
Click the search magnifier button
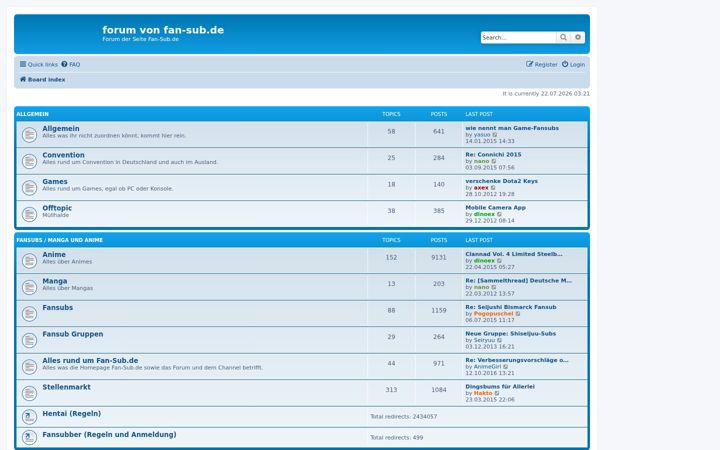(x=563, y=37)
